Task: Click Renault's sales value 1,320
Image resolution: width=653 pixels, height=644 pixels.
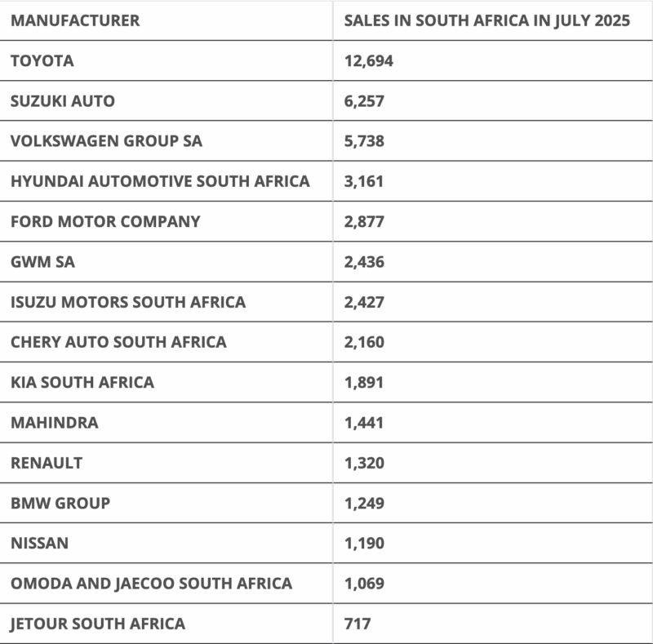Action: tap(364, 463)
